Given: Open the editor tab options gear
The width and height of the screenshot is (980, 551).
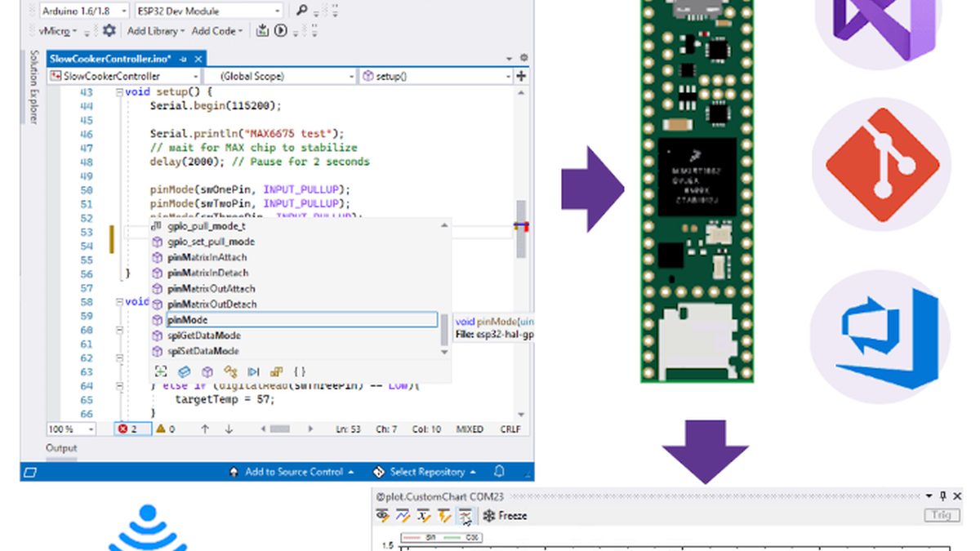Looking at the screenshot, I should [x=524, y=59].
